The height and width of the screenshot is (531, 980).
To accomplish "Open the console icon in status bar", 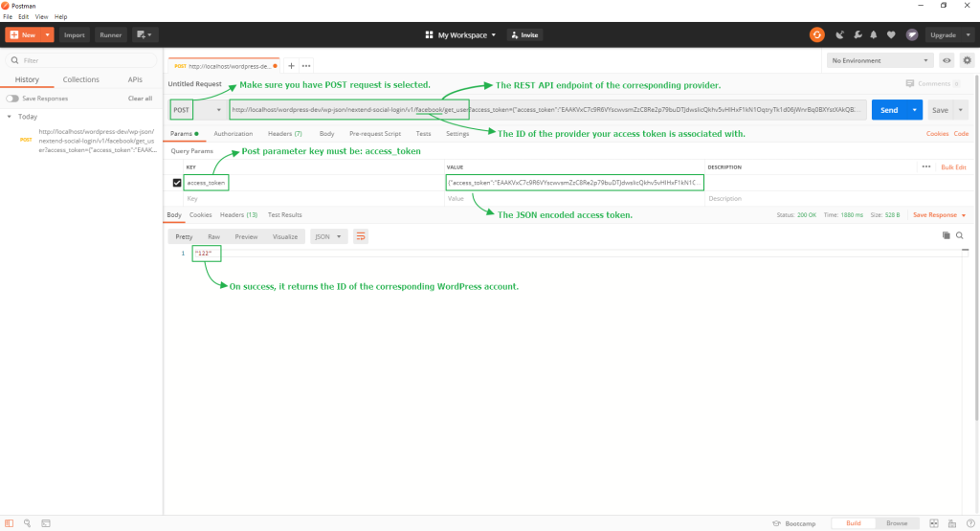I will click(x=46, y=523).
